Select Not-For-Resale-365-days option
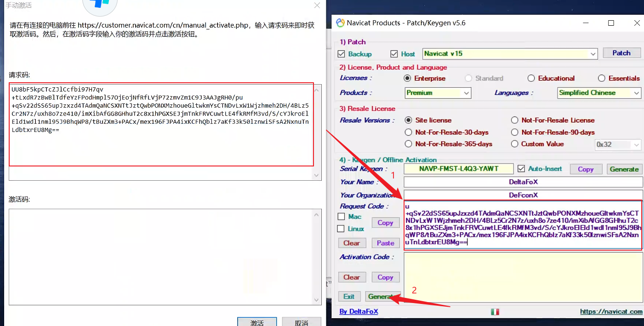 (408, 144)
